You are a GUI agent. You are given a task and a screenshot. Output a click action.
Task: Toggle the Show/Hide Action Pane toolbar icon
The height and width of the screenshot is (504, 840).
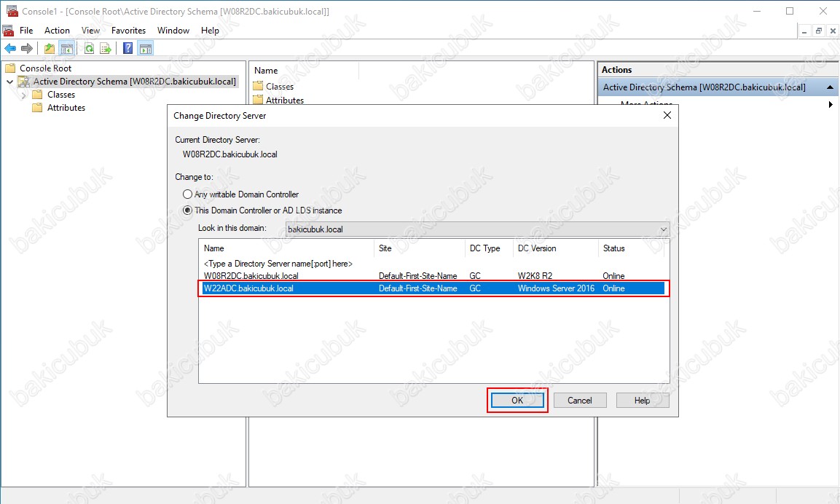pyautogui.click(x=145, y=49)
